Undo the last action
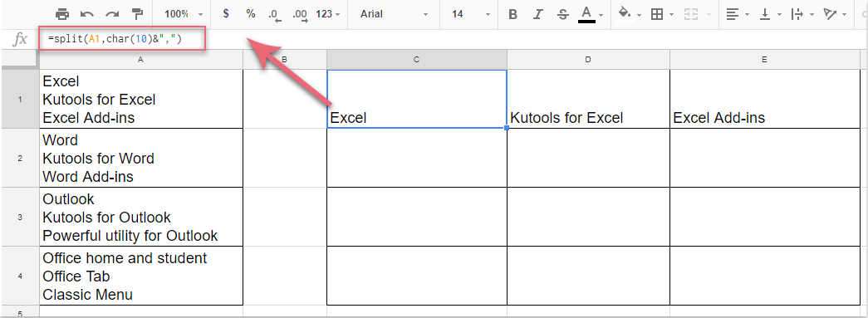Viewport: 868px width, 318px height. [x=87, y=14]
